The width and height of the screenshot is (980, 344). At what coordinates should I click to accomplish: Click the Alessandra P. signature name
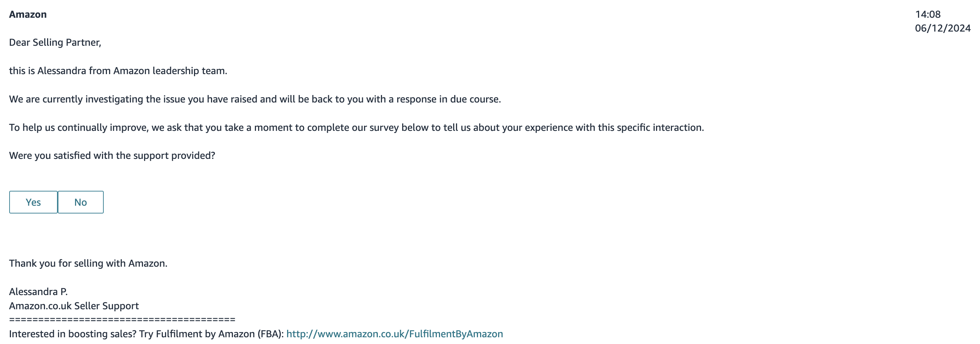coord(39,292)
